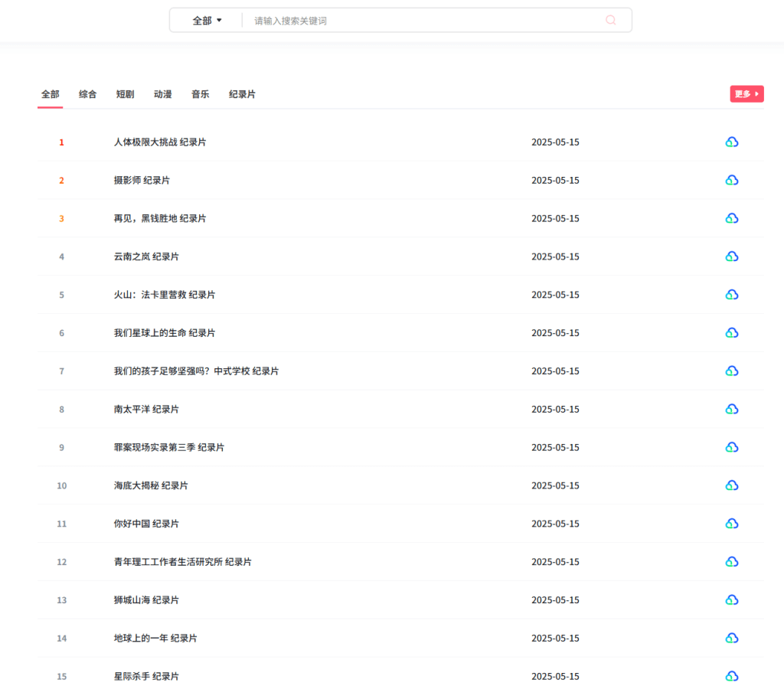This screenshot has width=784, height=699.
Task: Click the 更多 button
Action: [746, 94]
